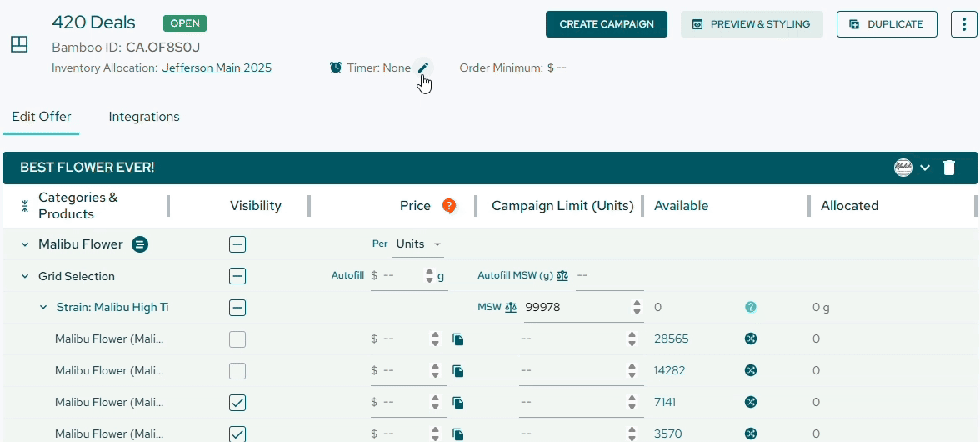Toggle Strain: Malibu High Ti visibility checkbox

[x=237, y=308]
